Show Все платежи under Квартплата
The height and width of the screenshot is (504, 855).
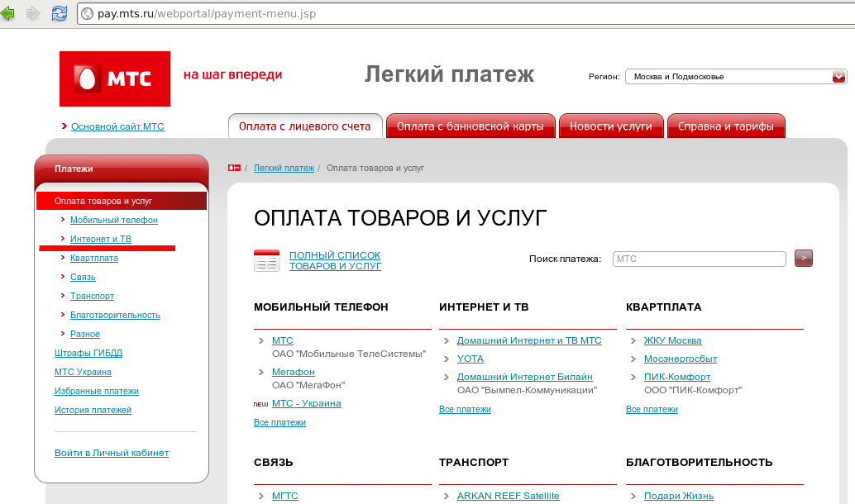coord(652,409)
